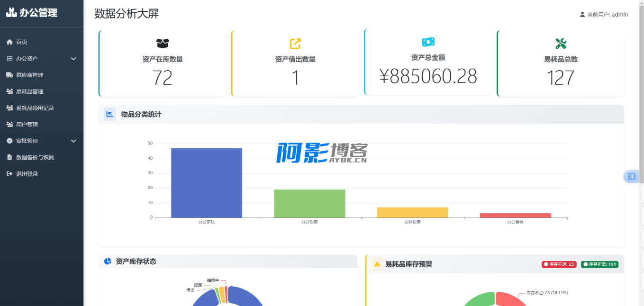
Task: Click the blue translate floating icon
Action: 631,176
